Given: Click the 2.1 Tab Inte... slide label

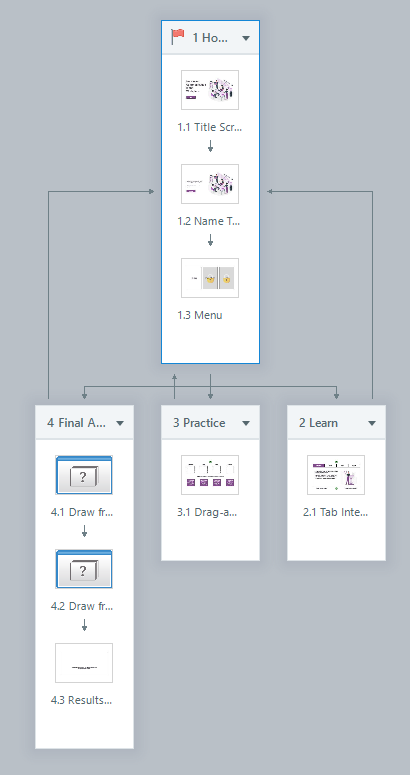Looking at the screenshot, I should [x=335, y=513].
